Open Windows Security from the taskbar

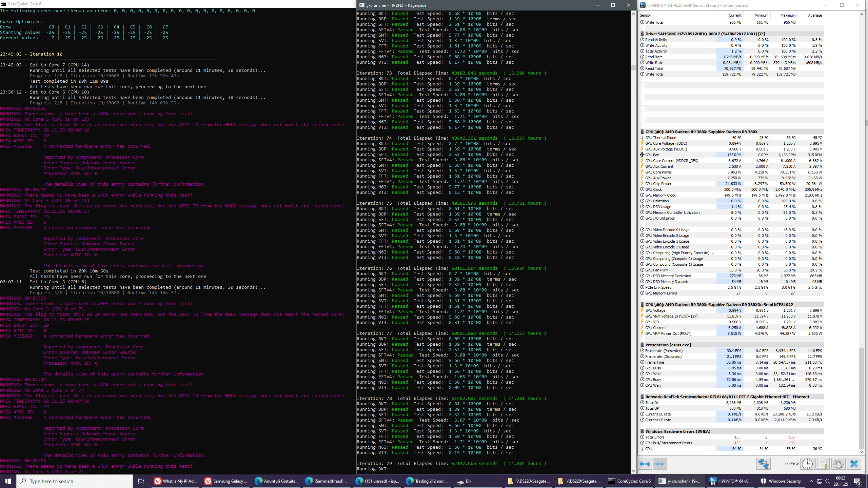pos(781,481)
